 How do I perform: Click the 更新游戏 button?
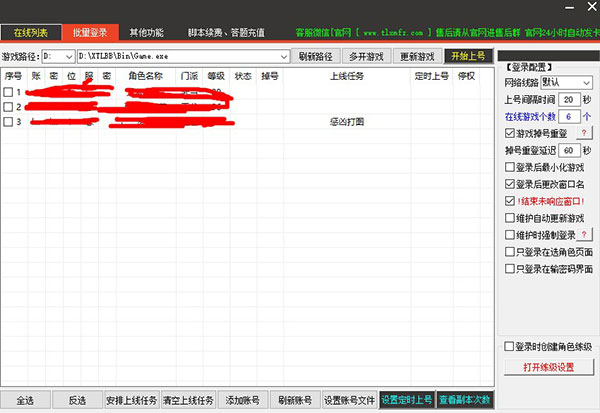pyautogui.click(x=417, y=57)
